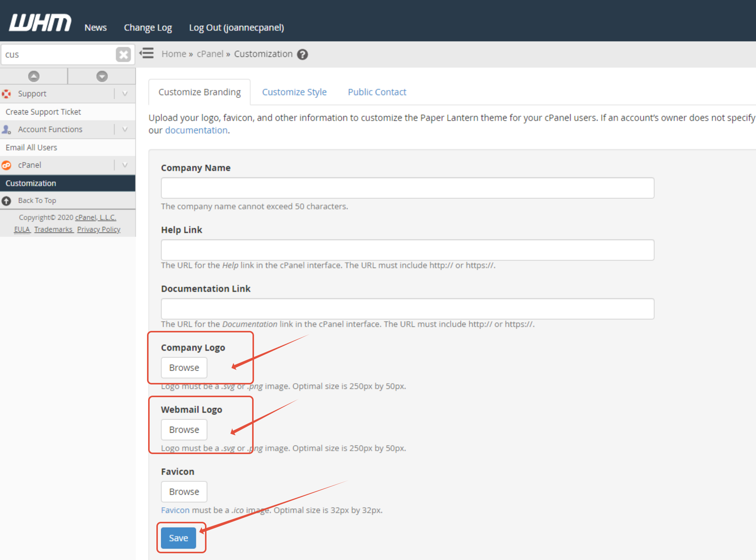This screenshot has width=756, height=560.
Task: Browse for a Company Logo file
Action: click(x=184, y=368)
